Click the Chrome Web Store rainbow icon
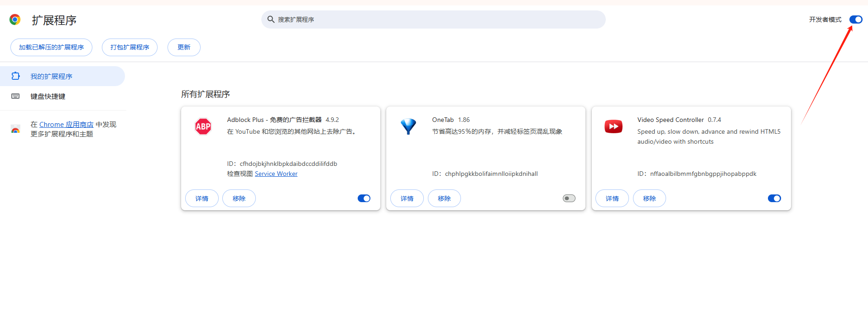The image size is (868, 310). click(x=15, y=129)
